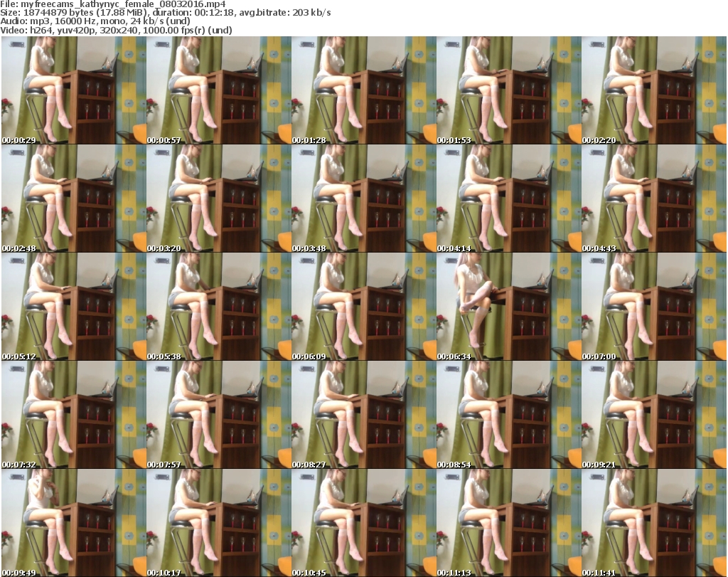Select the frame at 00:09:49
Screen dimensions: 728x577
tap(73, 523)
